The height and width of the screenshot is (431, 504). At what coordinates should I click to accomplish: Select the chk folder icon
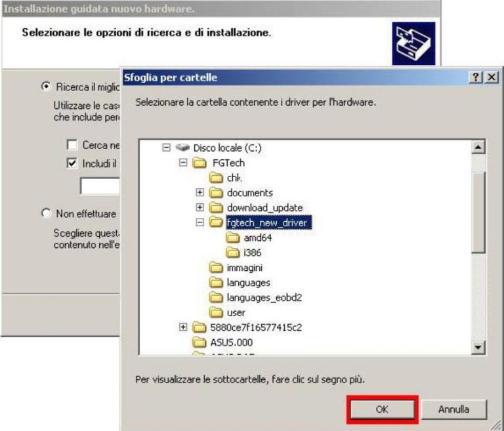(x=216, y=177)
